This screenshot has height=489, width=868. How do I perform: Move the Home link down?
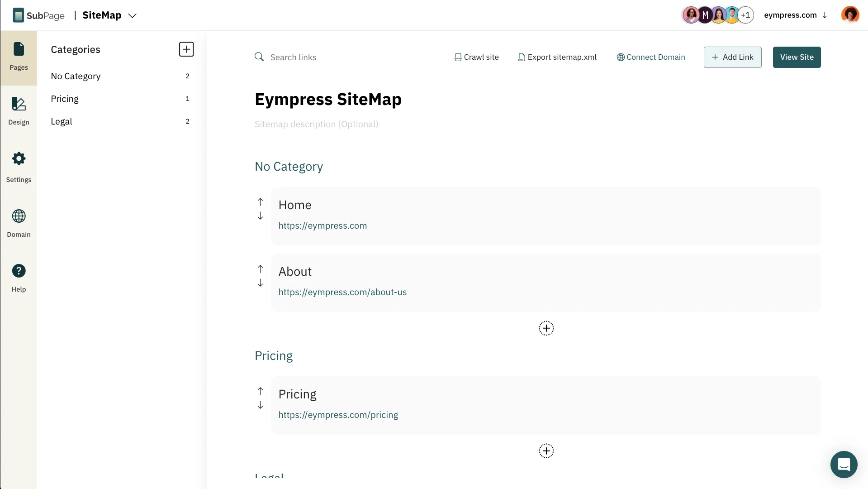(x=260, y=216)
